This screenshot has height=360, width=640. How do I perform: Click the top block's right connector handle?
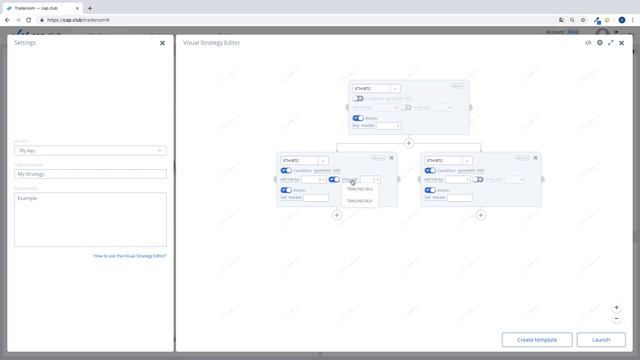tap(471, 107)
